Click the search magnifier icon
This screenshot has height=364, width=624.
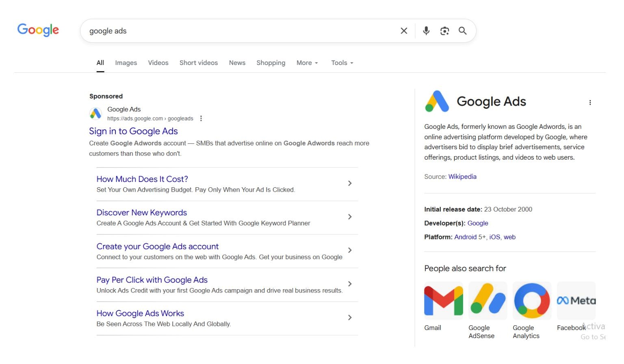(x=463, y=30)
